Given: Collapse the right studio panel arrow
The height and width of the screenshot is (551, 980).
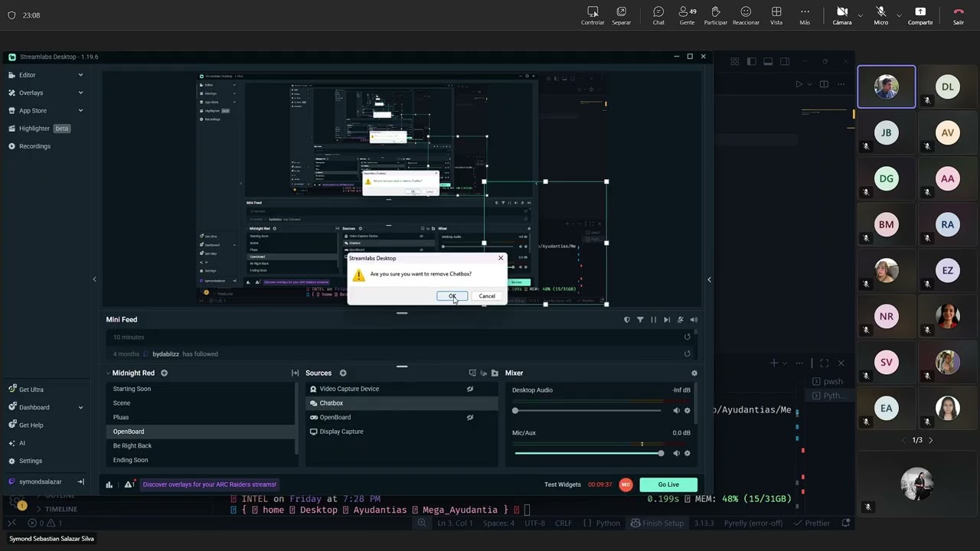Looking at the screenshot, I should (709, 279).
